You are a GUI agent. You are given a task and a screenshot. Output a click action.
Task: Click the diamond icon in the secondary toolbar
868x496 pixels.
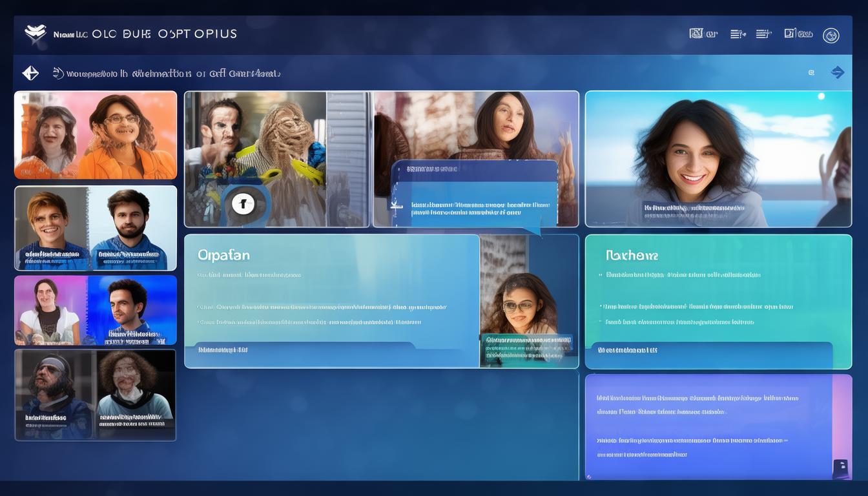(30, 73)
